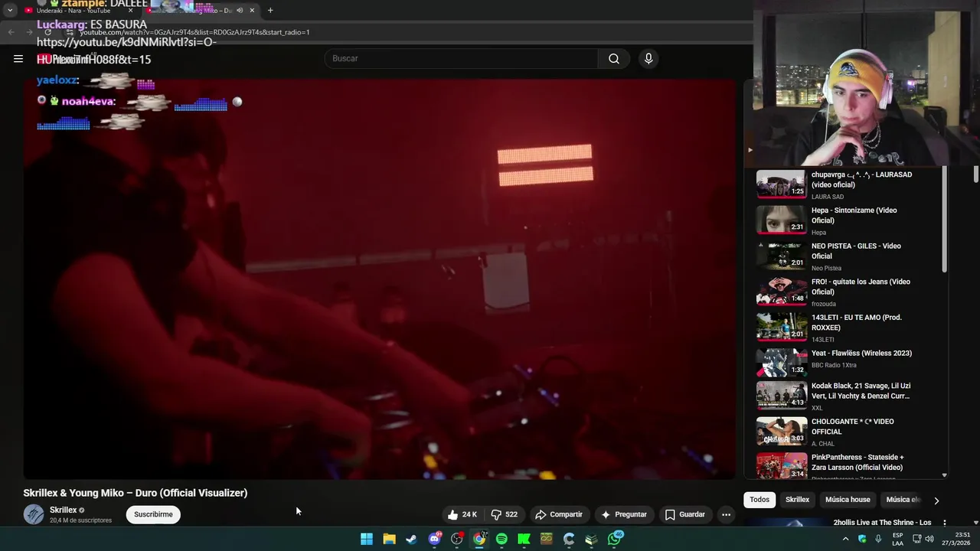980x551 pixels.
Task: Open the green Kick app on taskbar
Action: click(524, 539)
